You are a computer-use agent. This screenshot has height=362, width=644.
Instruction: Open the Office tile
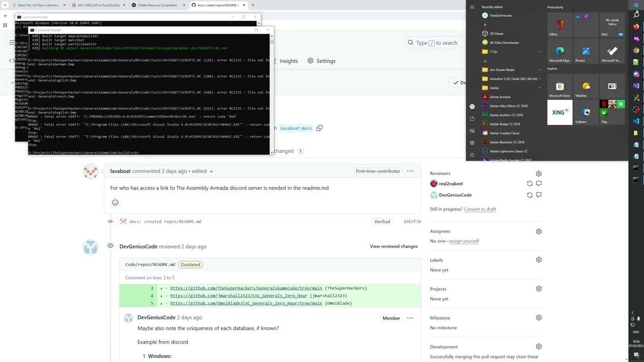coord(560,25)
